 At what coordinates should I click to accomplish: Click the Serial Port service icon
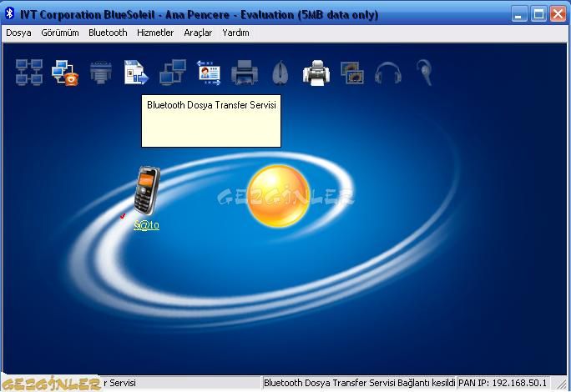100,73
